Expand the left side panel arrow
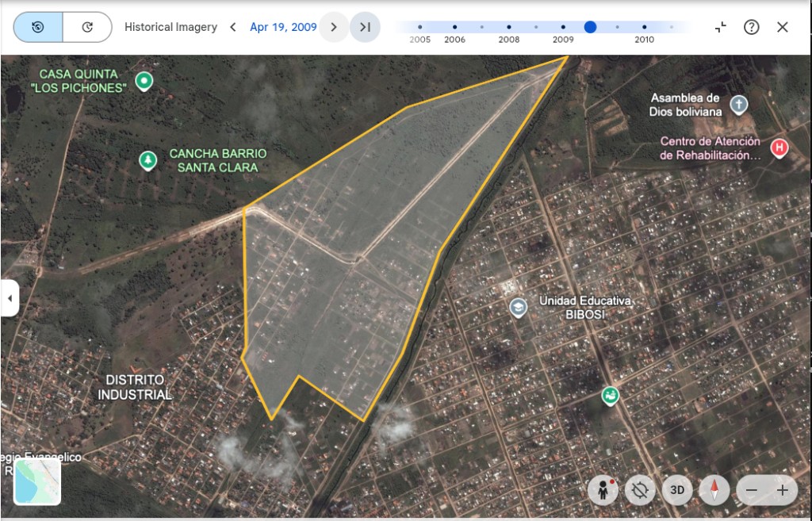The height and width of the screenshot is (521, 812). [x=10, y=298]
